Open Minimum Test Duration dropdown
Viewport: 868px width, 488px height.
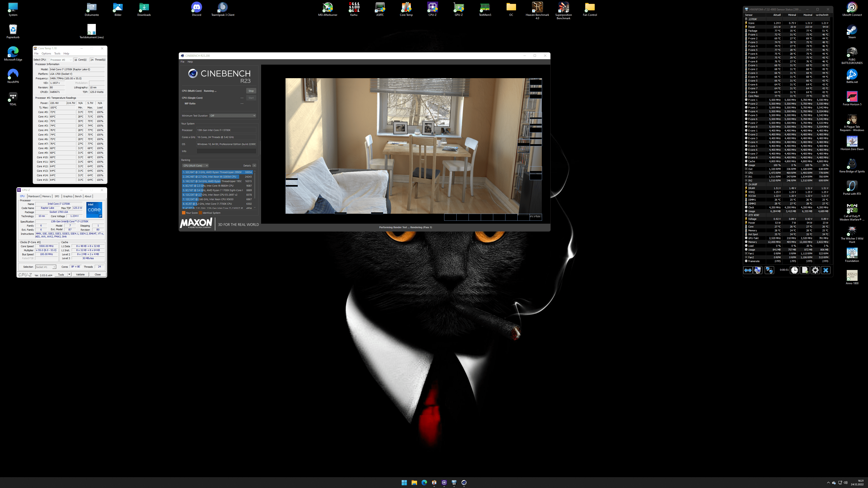coord(233,115)
